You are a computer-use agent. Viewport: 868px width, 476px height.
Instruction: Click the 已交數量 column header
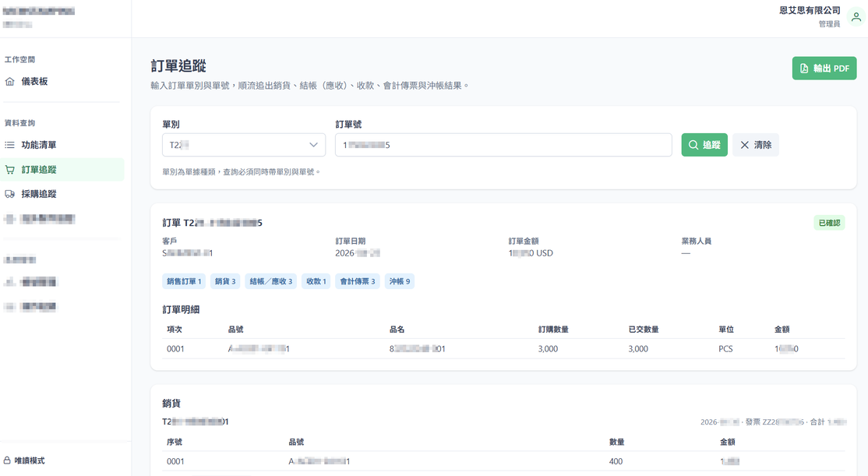coord(644,330)
